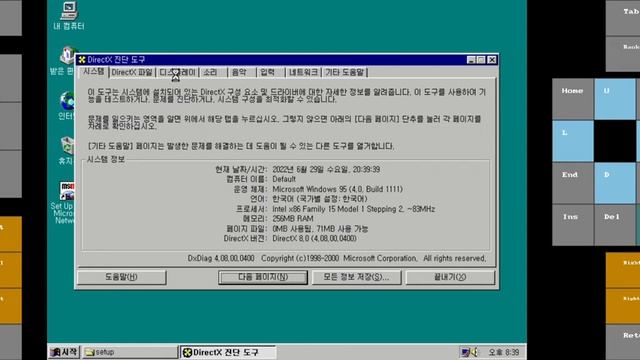The width and height of the screenshot is (640, 360).
Task: Switch to the 시스템 tab
Action: 93,72
